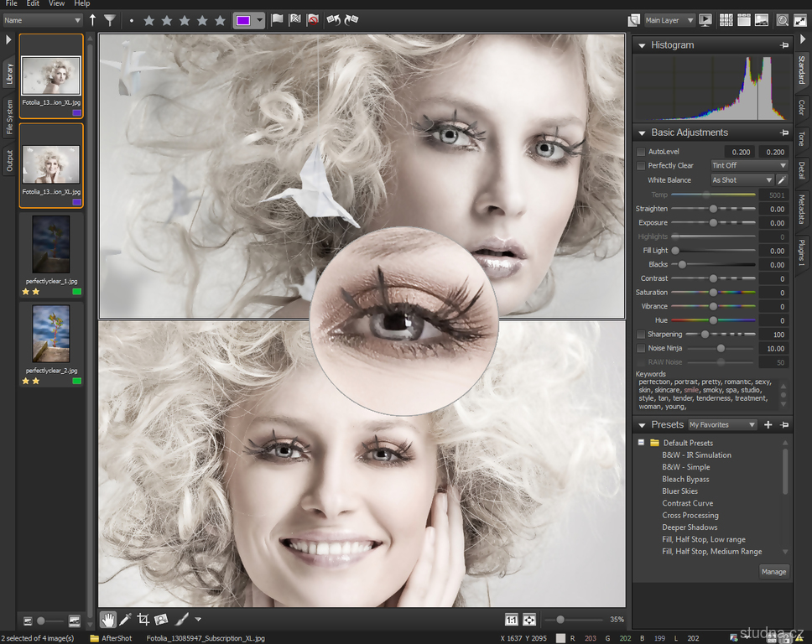Image resolution: width=812 pixels, height=644 pixels.
Task: Enable the Perfectly Clear checkbox
Action: (641, 165)
